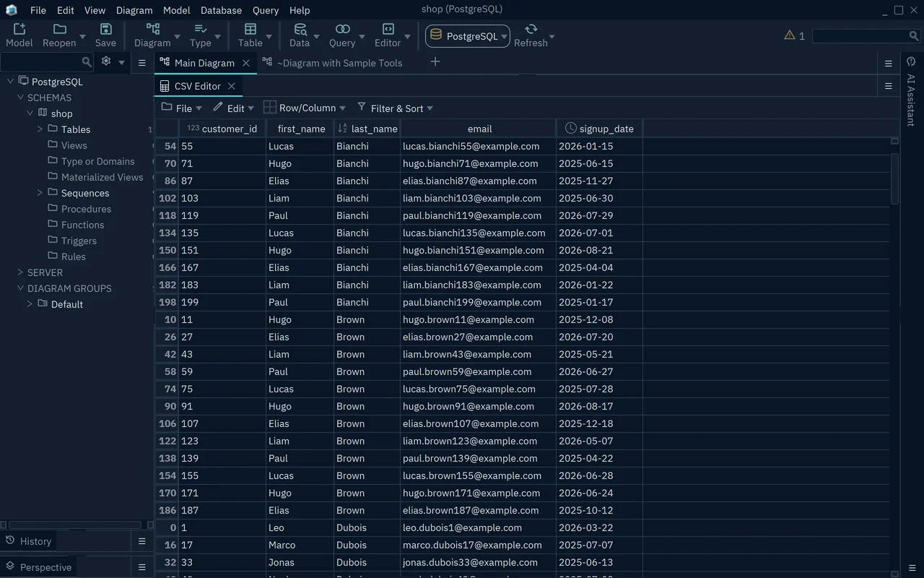Open the History panel
The height and width of the screenshot is (578, 924).
tap(28, 541)
